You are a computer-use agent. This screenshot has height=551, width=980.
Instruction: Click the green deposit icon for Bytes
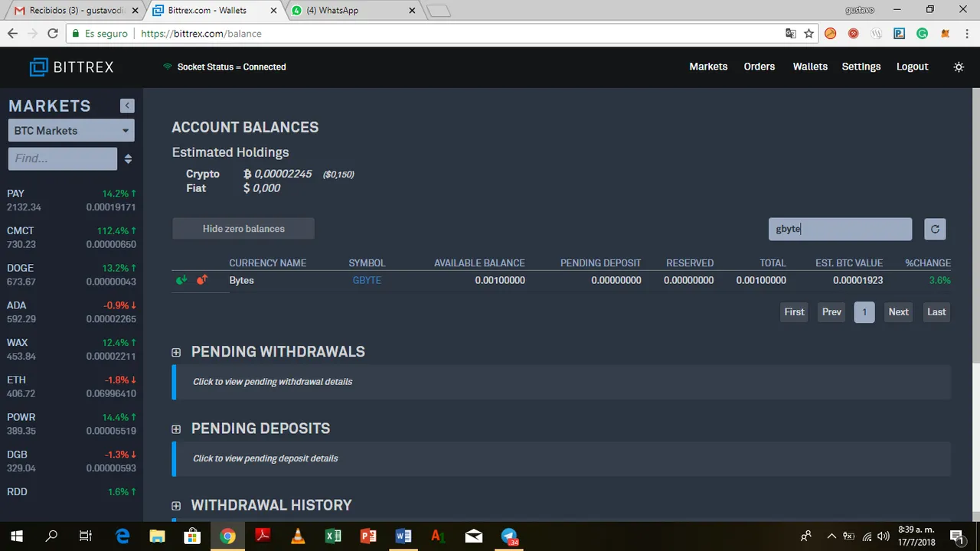pos(181,280)
